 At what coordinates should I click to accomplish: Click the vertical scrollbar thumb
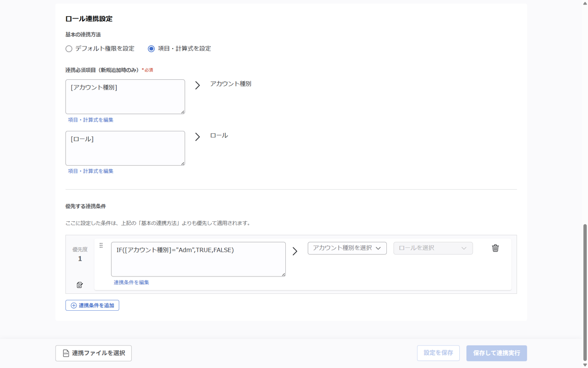[x=584, y=293]
